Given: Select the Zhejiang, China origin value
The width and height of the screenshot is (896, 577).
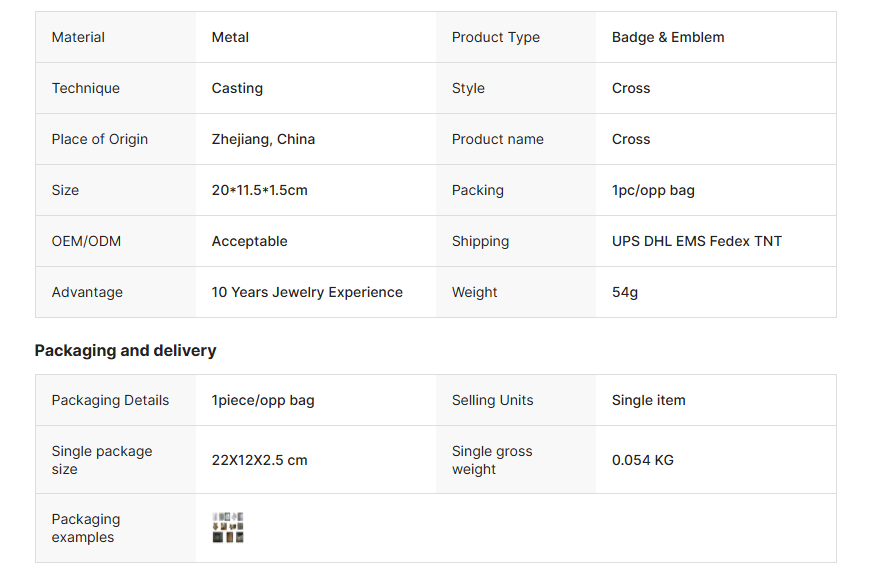Looking at the screenshot, I should (263, 139).
